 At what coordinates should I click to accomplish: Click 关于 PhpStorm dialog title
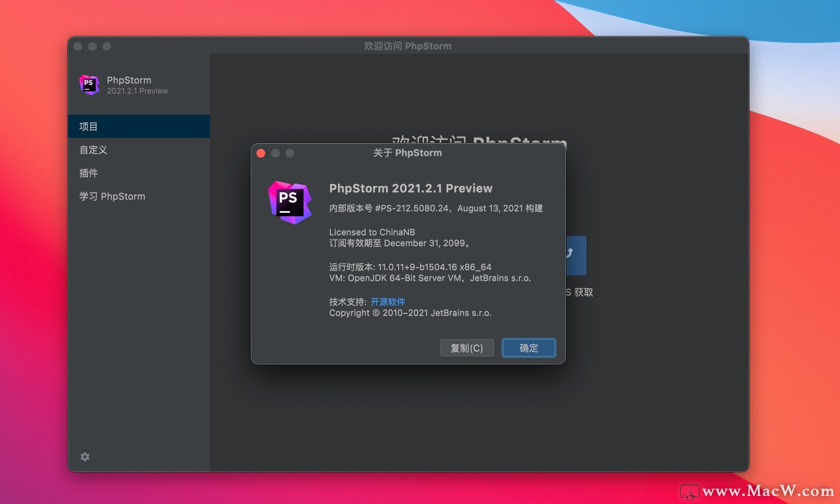pos(407,153)
